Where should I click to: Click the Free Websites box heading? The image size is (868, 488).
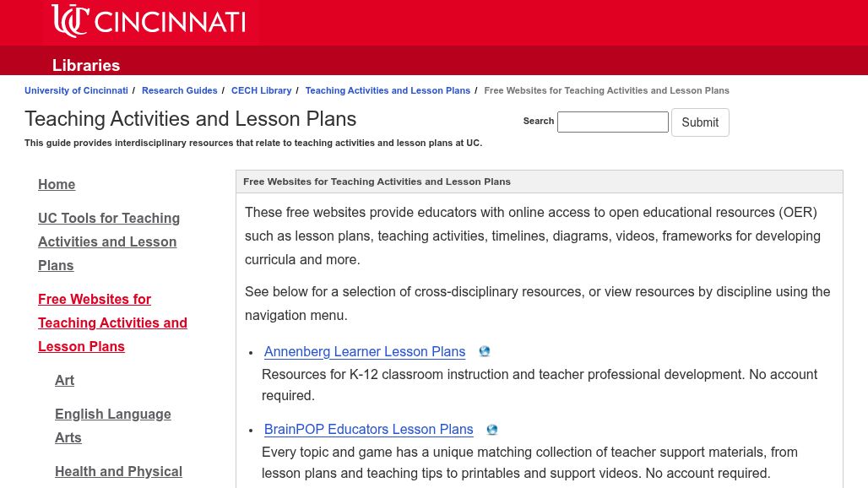tap(377, 182)
